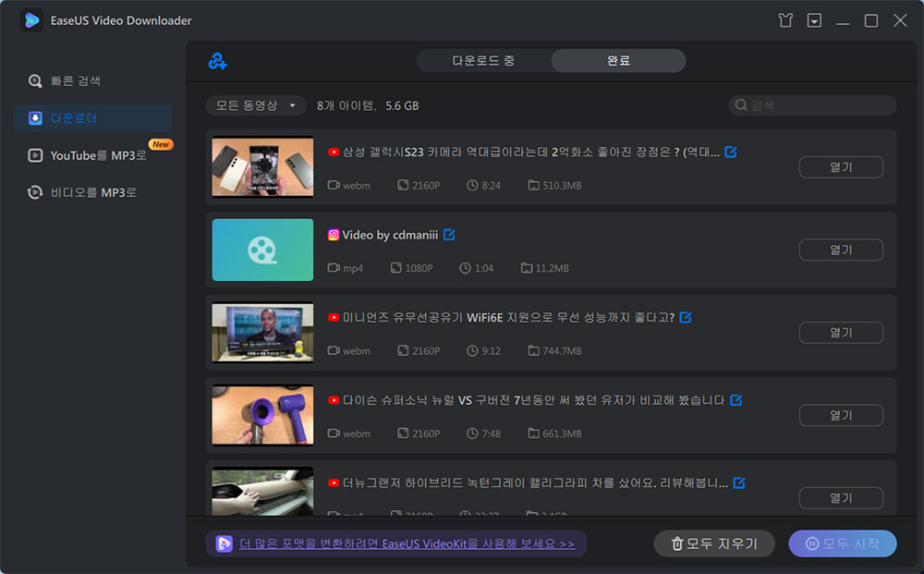This screenshot has height=574, width=924.
Task: Click the VideoKit icon in the promo banner
Action: coord(224,543)
